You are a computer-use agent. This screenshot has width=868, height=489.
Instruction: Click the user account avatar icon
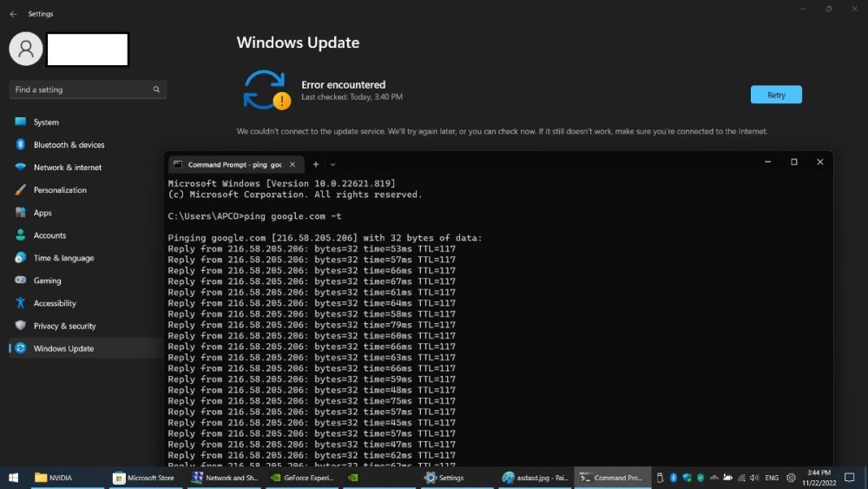point(25,49)
